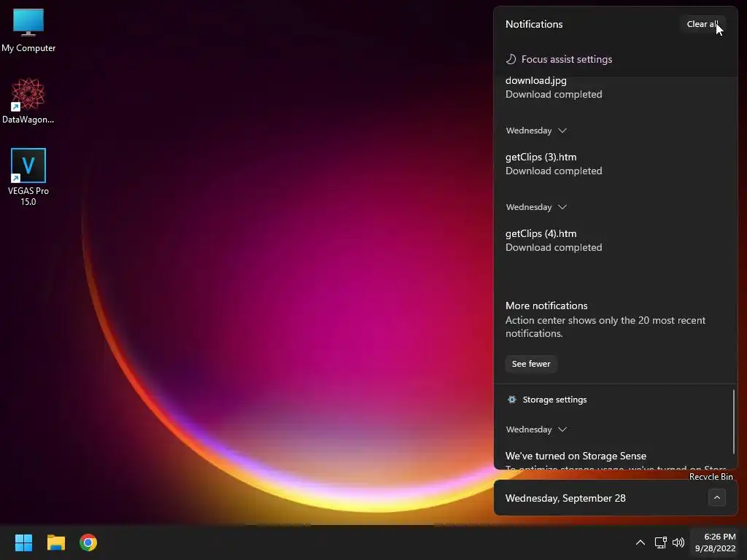747x560 pixels.
Task: Open File Explorer from taskbar
Action: pyautogui.click(x=55, y=542)
